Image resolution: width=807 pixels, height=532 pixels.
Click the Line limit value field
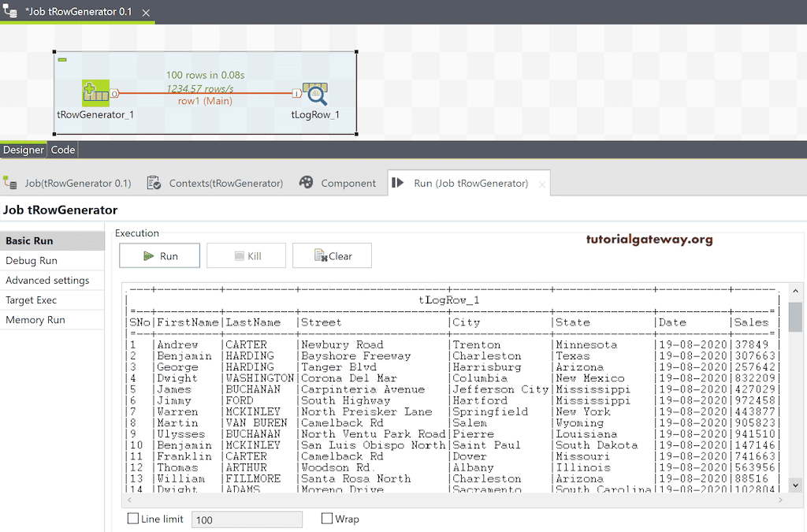pyautogui.click(x=247, y=519)
